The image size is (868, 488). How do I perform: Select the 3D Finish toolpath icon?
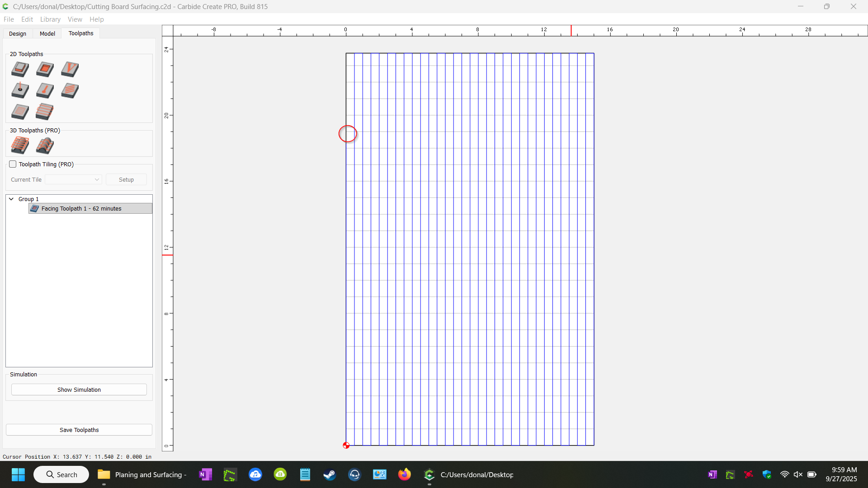(45, 145)
